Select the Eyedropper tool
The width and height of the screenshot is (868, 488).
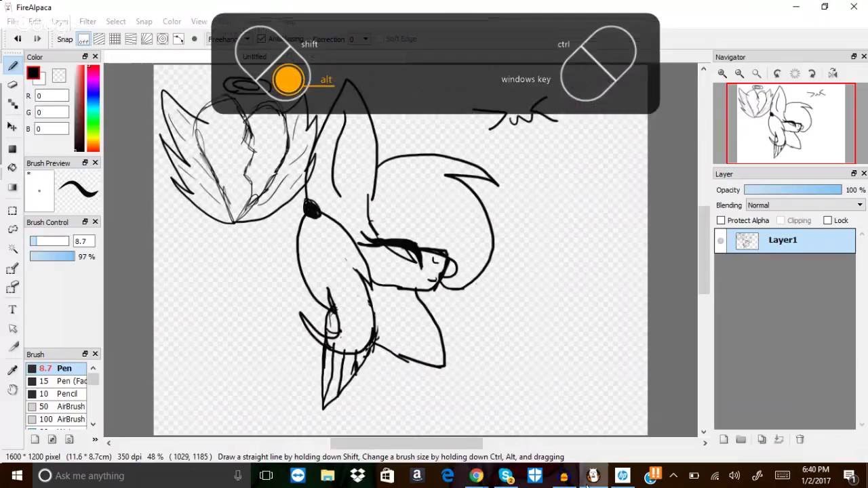click(x=12, y=370)
